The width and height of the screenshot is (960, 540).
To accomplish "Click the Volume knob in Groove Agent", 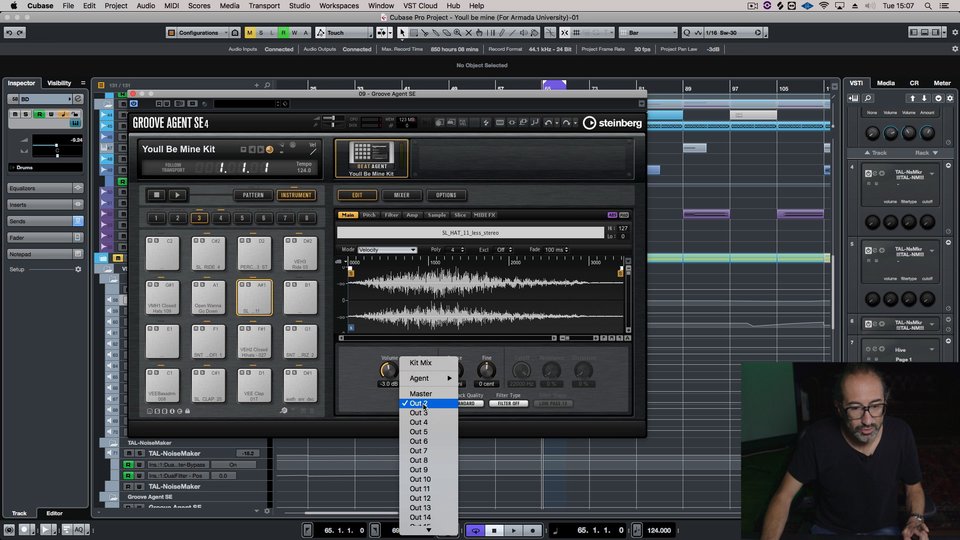I will pyautogui.click(x=388, y=370).
